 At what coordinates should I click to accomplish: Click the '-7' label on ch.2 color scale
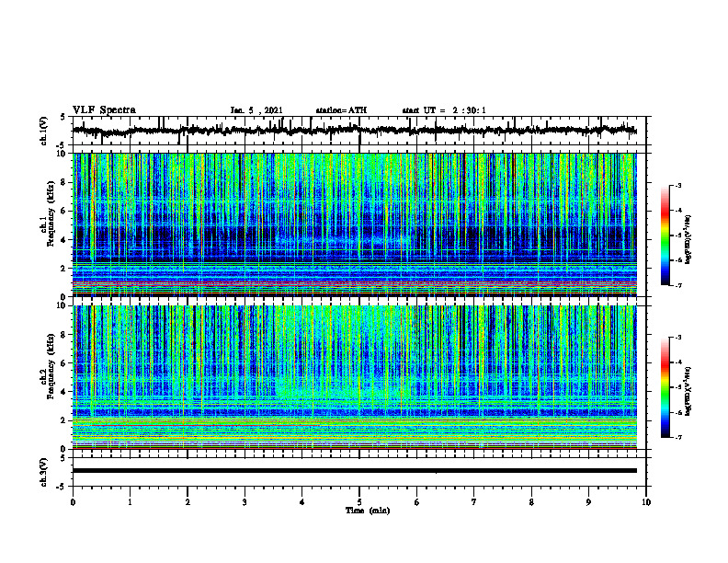(x=678, y=438)
